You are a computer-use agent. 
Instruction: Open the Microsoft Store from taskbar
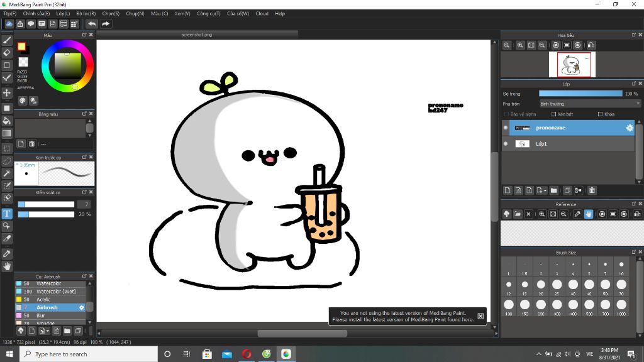[207, 354]
